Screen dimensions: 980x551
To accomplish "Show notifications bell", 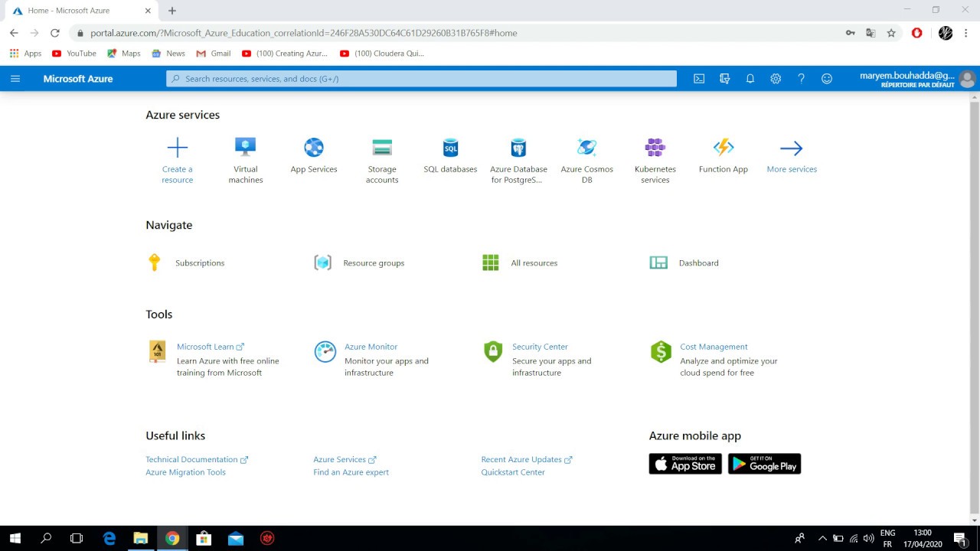I will point(750,79).
